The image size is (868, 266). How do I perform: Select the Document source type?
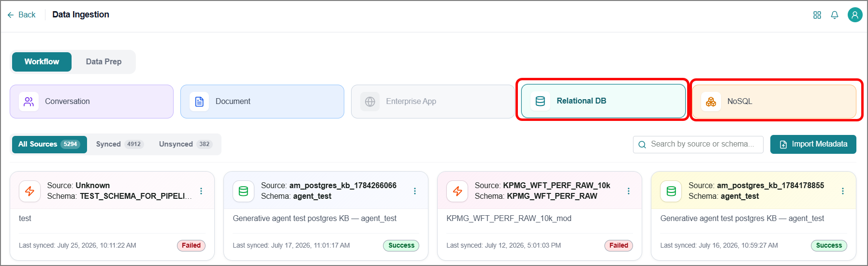(262, 102)
